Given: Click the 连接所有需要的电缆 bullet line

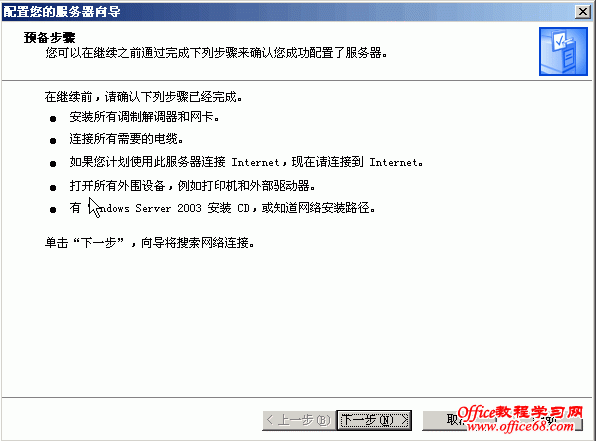Looking at the screenshot, I should coord(126,139).
